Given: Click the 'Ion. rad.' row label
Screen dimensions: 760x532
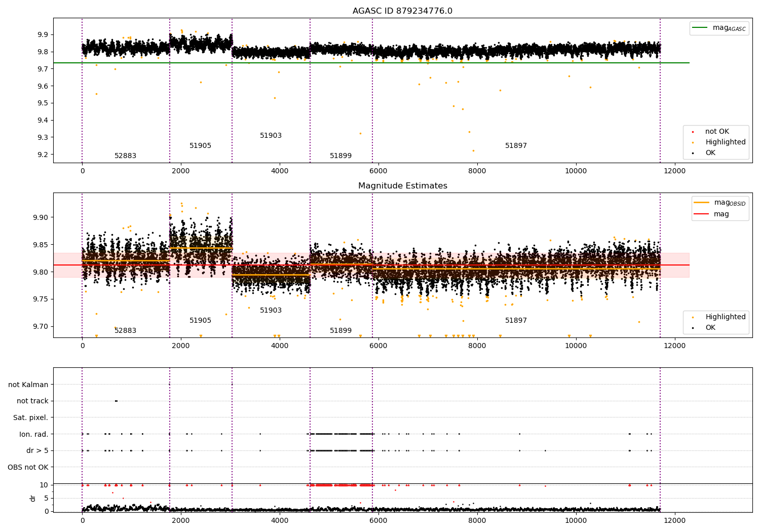Looking at the screenshot, I should click(34, 434).
